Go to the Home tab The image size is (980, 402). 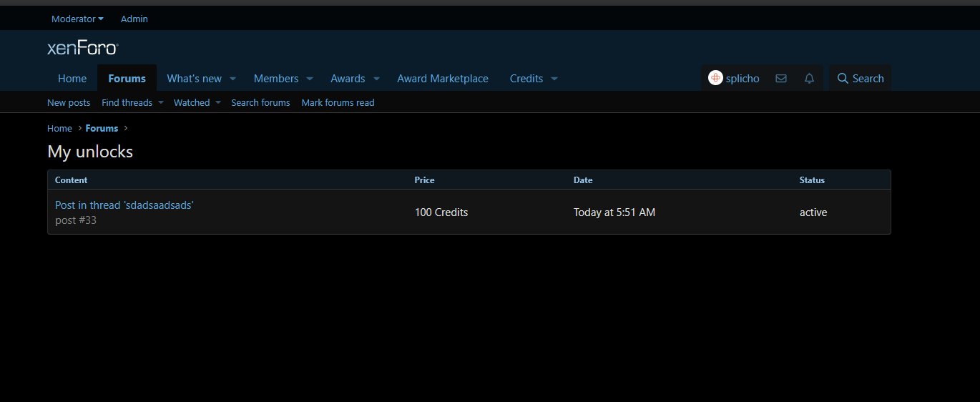tap(72, 79)
